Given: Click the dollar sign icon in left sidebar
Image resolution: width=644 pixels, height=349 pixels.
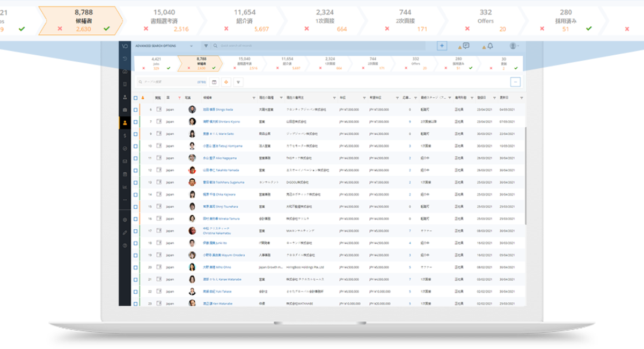Looking at the screenshot, I should tap(125, 135).
